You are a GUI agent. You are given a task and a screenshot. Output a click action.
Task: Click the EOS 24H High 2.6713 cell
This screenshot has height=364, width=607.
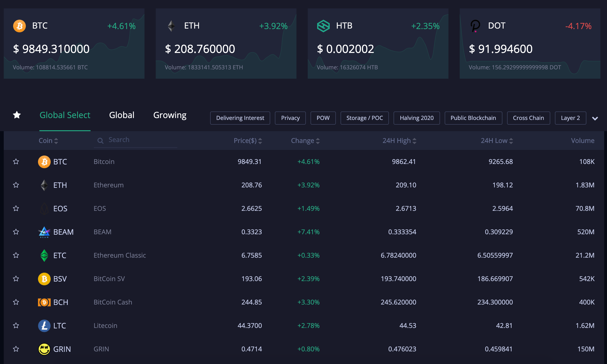[406, 208]
